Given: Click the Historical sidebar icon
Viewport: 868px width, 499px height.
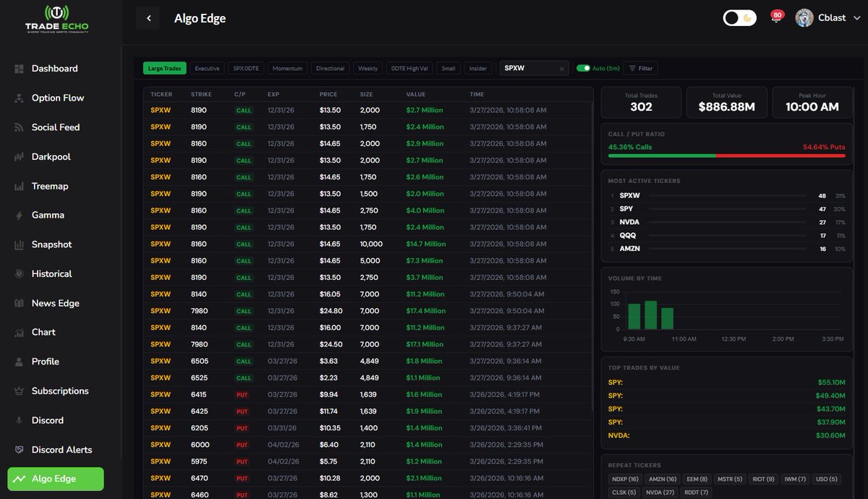Looking at the screenshot, I should (x=19, y=274).
